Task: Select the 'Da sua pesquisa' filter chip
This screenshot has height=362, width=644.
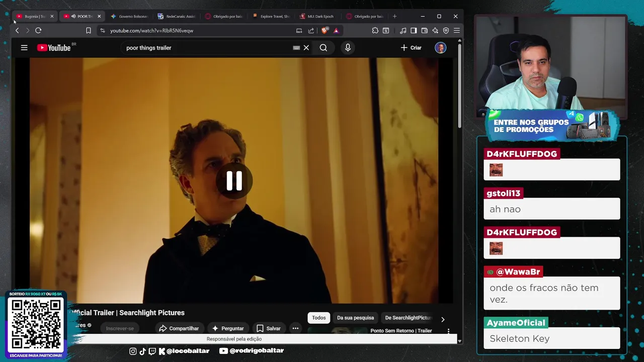Action: (355, 318)
